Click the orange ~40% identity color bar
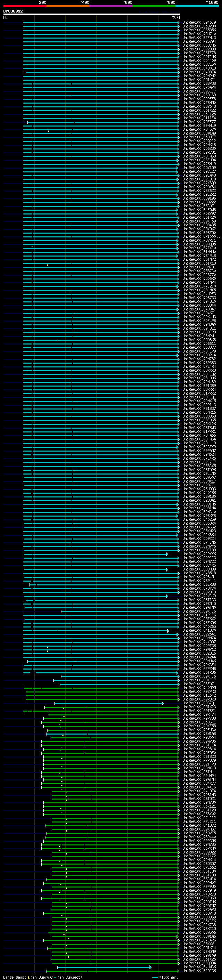Screen dimensions: 222x980 tap(68, 6)
